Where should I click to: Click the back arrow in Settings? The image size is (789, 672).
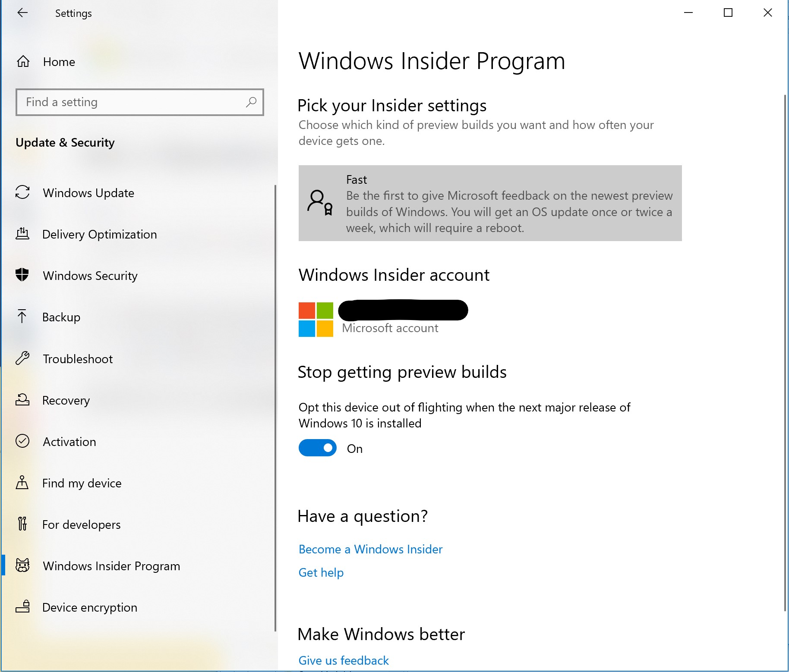[x=22, y=13]
